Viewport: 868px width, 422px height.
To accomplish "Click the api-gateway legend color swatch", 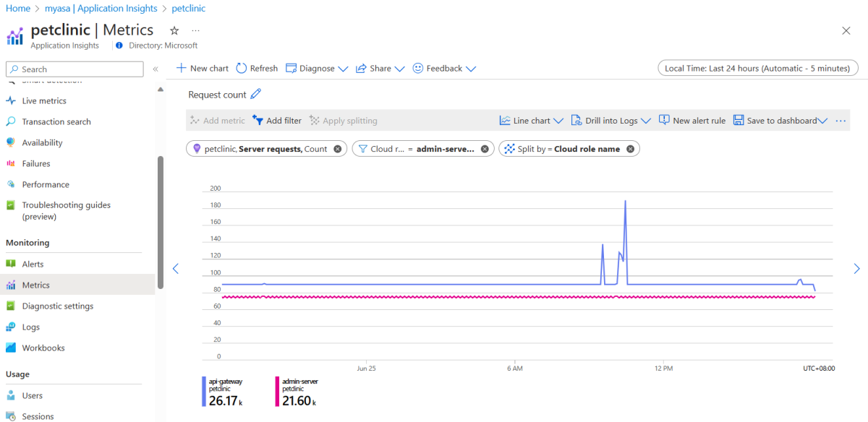I will click(203, 392).
